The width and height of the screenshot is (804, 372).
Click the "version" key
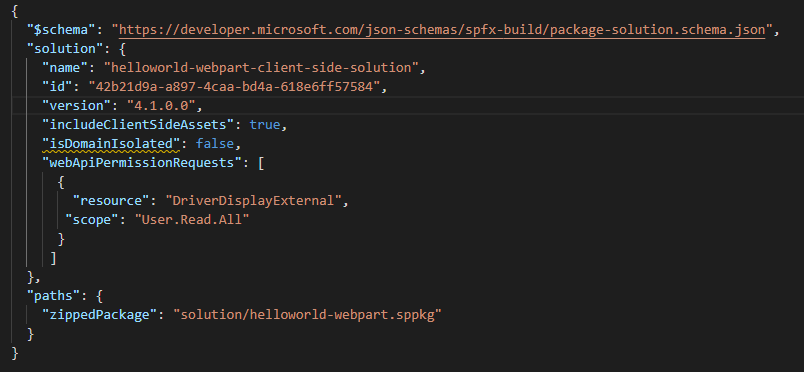tap(77, 106)
